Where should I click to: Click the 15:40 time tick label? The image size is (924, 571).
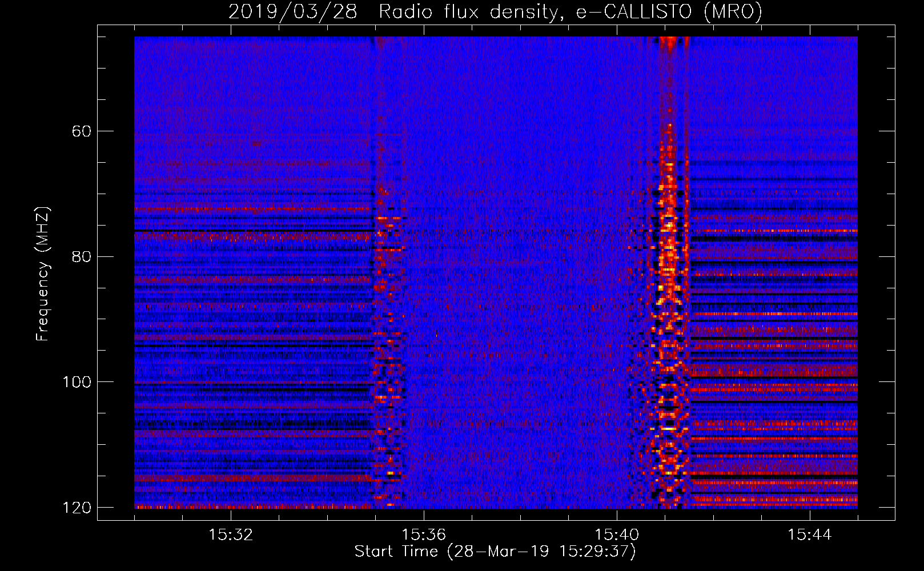click(x=617, y=535)
